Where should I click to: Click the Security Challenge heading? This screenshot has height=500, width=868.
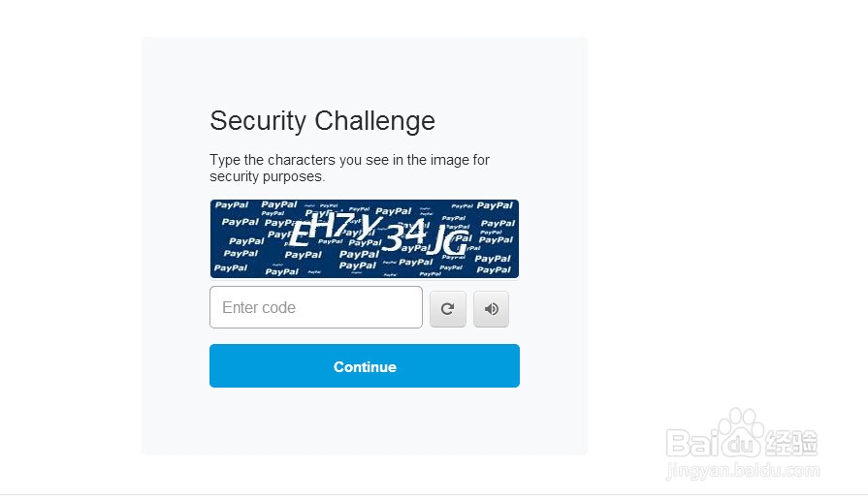322,121
